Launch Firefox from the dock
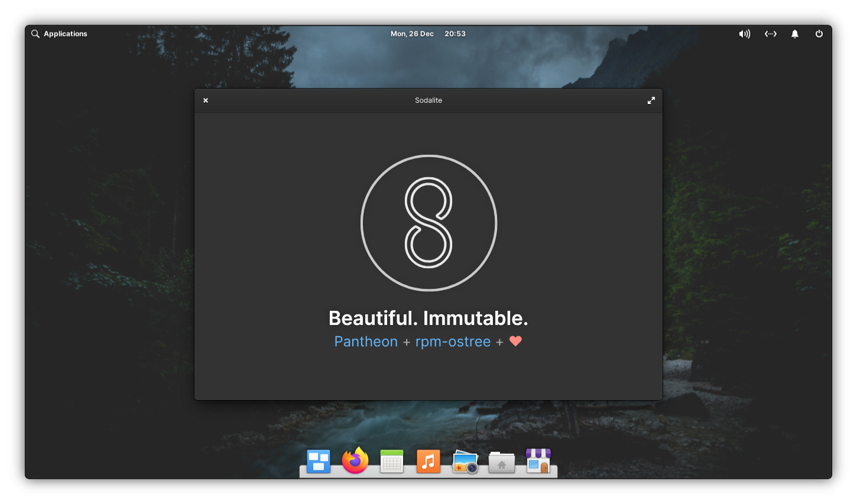Screen dimensions: 857x504 coord(355,461)
